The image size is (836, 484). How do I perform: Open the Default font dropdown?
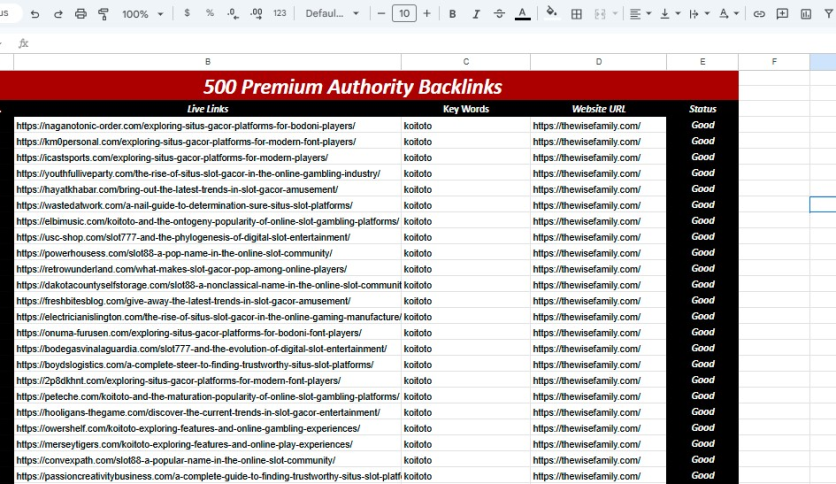click(x=332, y=13)
